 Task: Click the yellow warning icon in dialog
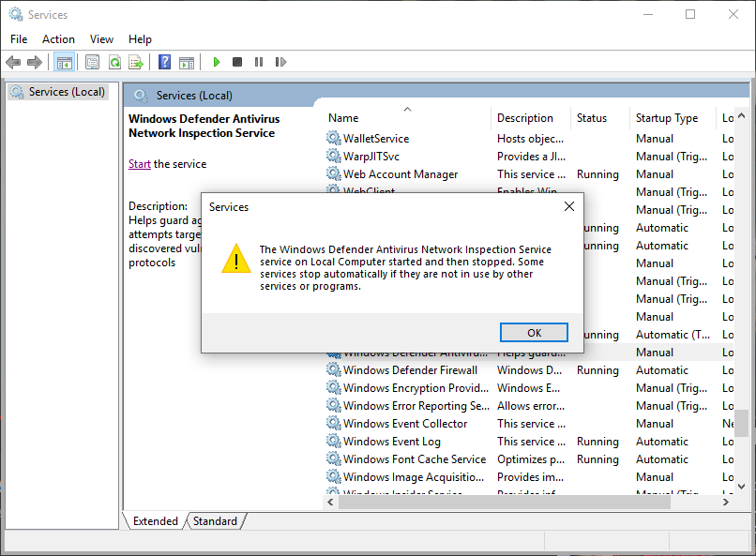point(236,259)
